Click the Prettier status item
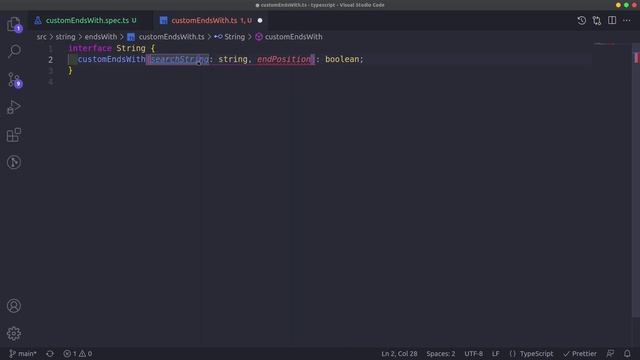This screenshot has height=360, width=640. tap(580, 353)
